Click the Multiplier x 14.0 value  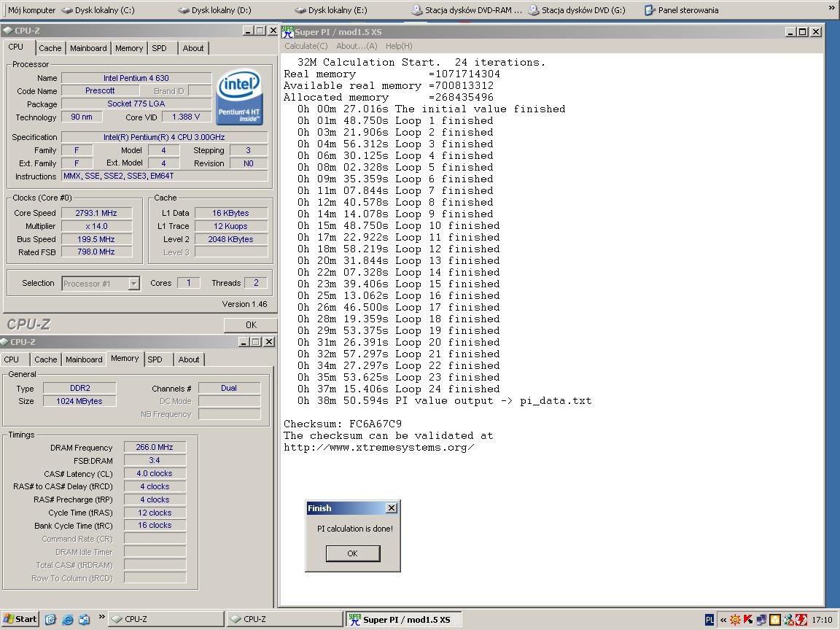coord(96,226)
